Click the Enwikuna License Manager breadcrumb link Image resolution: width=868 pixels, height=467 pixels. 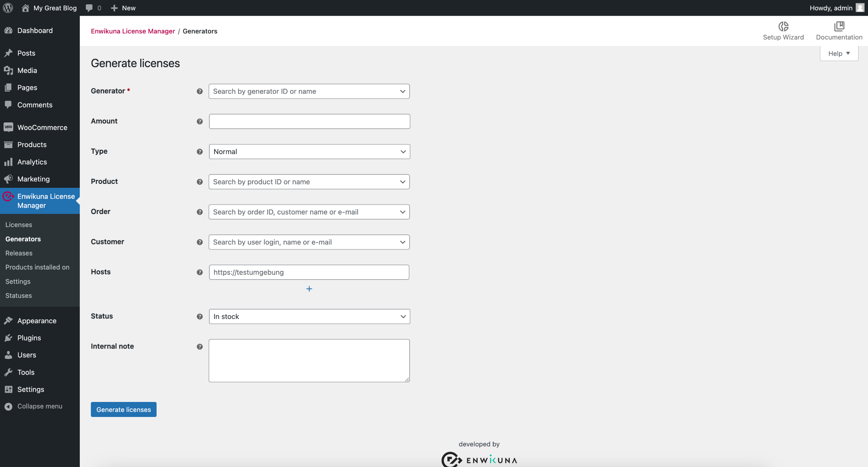click(x=133, y=30)
